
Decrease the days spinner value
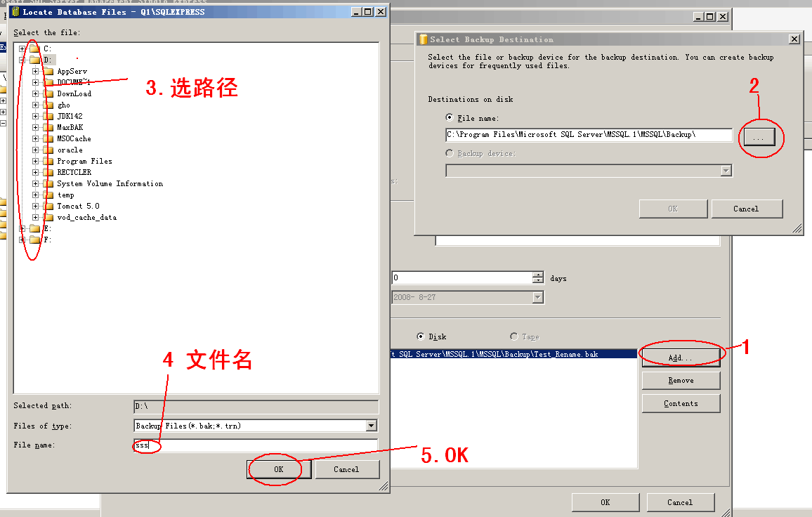point(538,281)
